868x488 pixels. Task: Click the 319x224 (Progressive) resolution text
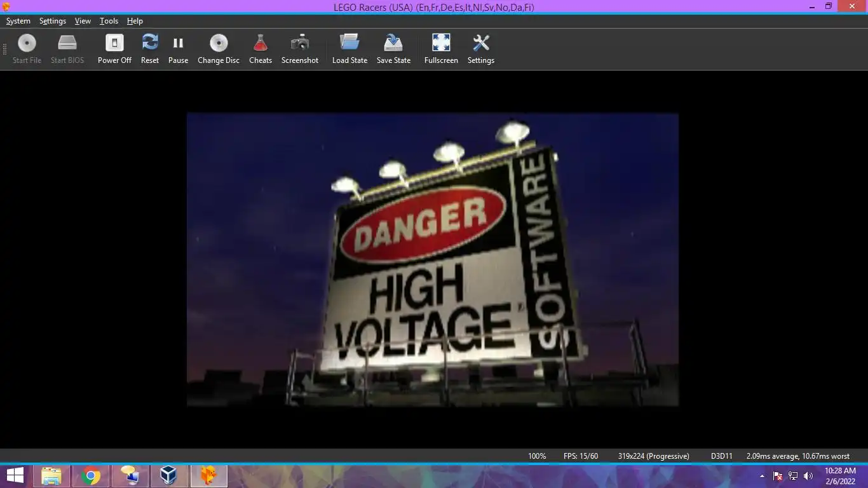point(654,456)
